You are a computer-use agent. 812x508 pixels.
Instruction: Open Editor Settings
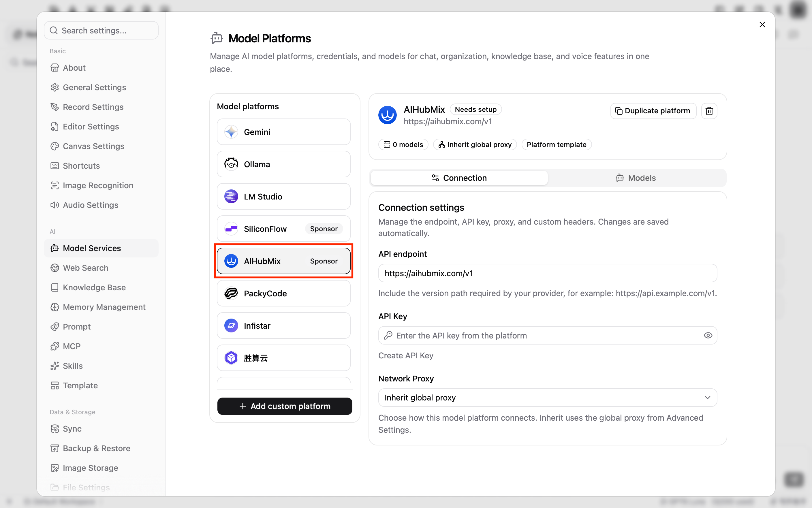click(x=101, y=127)
